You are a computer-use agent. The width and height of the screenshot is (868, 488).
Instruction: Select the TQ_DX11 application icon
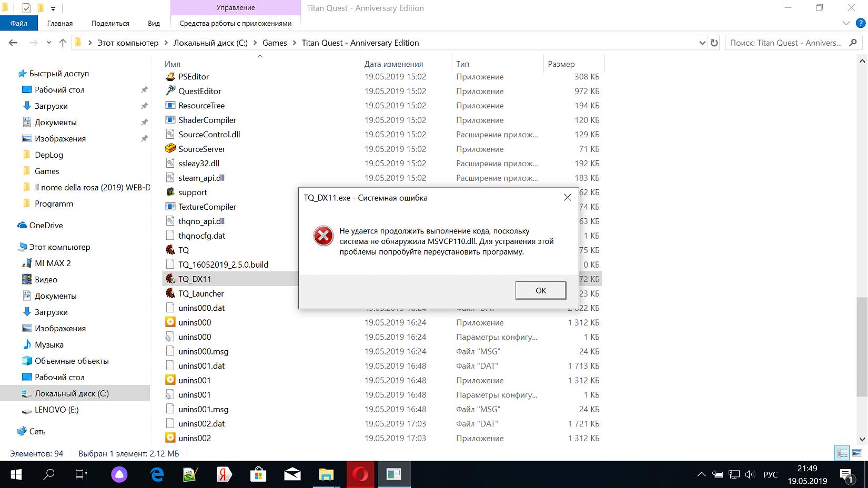[170, 279]
